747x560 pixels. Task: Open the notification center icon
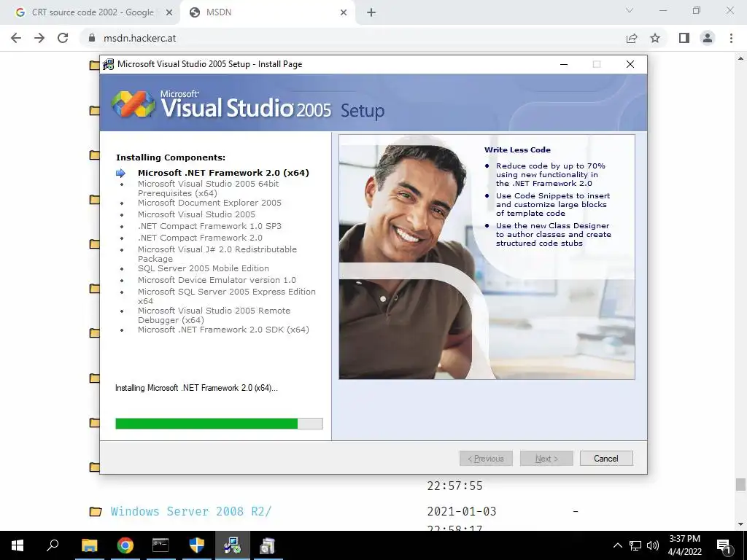coord(724,545)
